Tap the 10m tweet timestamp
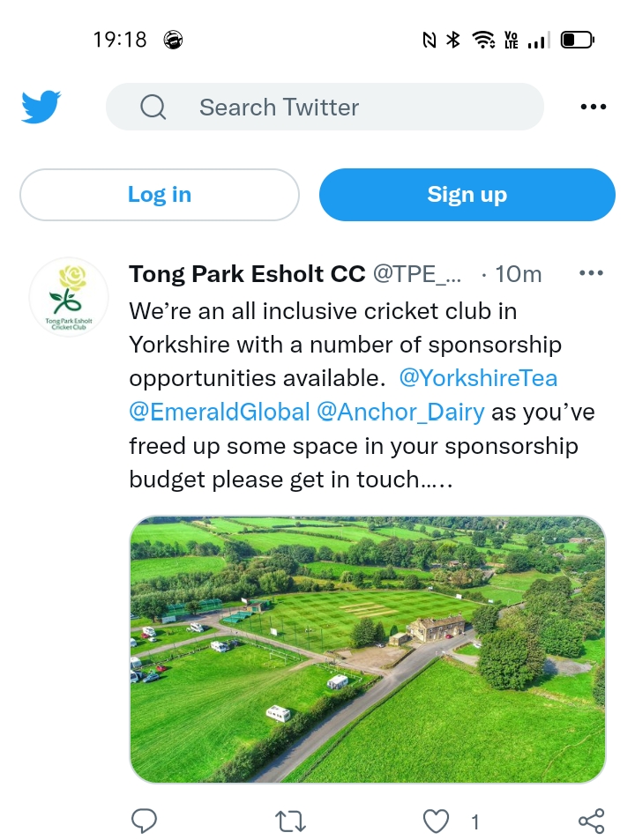Image resolution: width=635 pixels, height=840 pixels. (x=519, y=274)
